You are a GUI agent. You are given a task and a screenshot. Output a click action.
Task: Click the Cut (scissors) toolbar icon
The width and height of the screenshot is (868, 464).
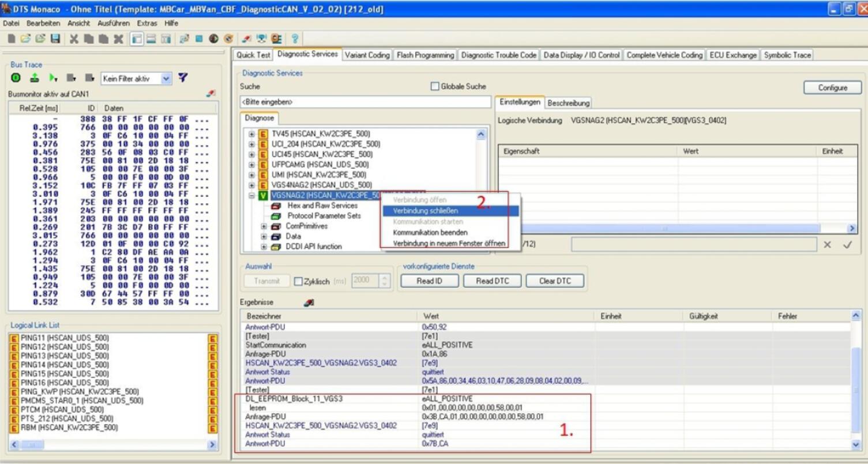(x=74, y=38)
